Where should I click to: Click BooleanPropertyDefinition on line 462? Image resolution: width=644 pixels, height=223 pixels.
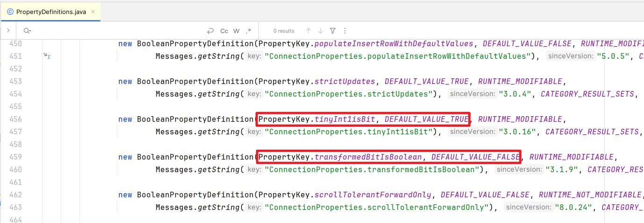pyautogui.click(x=195, y=195)
